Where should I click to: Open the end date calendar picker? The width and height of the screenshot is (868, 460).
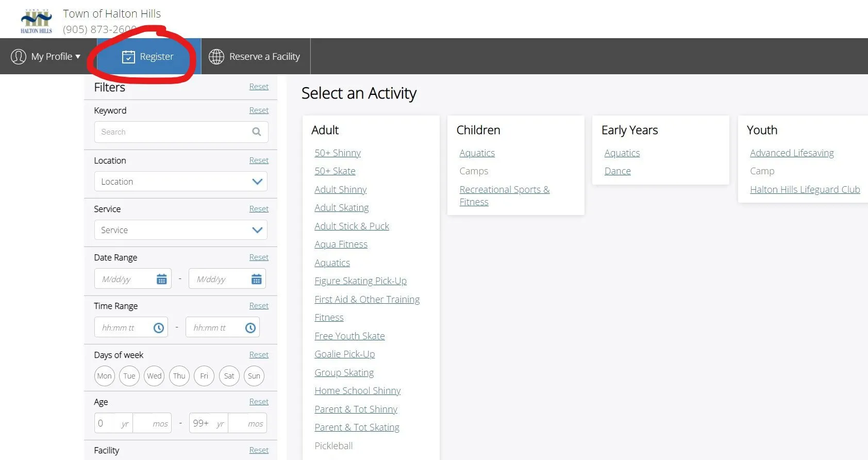pyautogui.click(x=256, y=279)
